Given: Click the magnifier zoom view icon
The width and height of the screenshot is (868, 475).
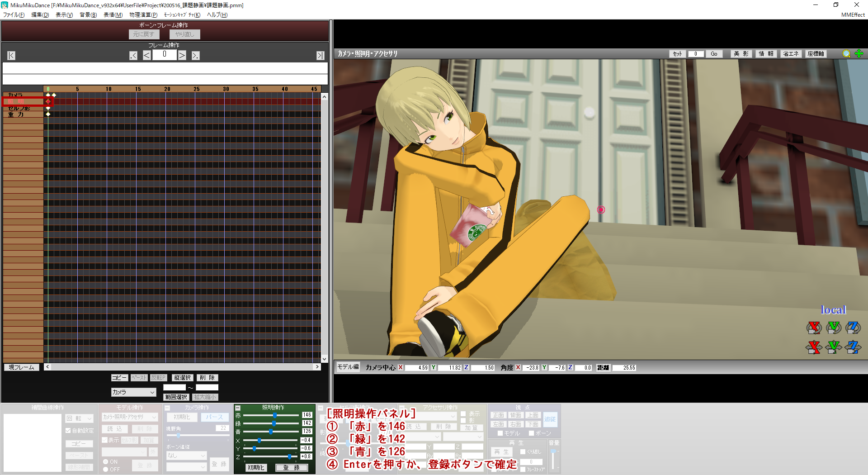Looking at the screenshot, I should coord(846,54).
